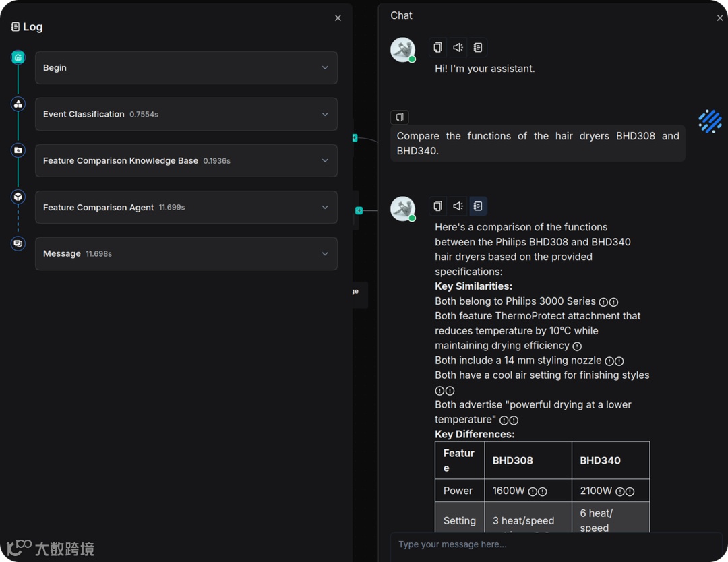The width and height of the screenshot is (728, 562).
Task: Click the 'Chat' panel title
Action: point(401,15)
